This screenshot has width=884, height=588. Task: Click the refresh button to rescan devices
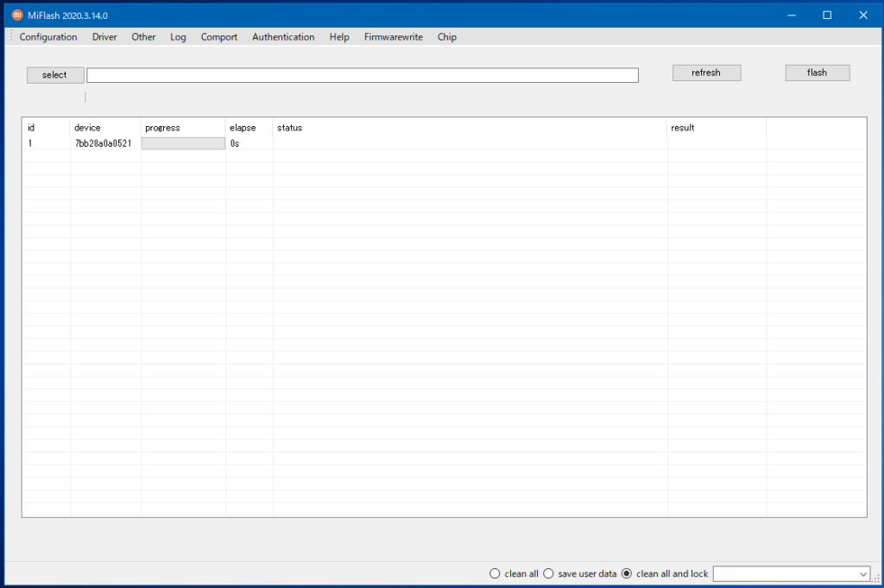706,72
